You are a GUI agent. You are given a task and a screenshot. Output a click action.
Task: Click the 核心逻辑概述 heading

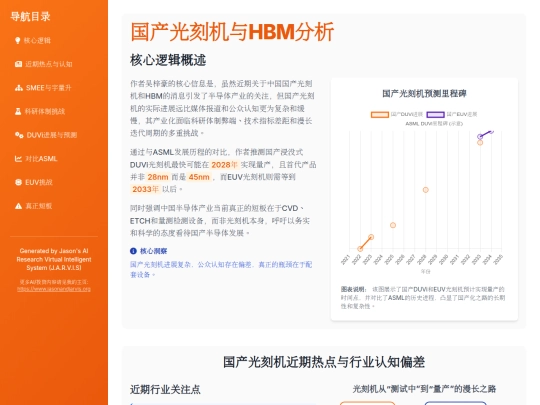pyautogui.click(x=168, y=60)
